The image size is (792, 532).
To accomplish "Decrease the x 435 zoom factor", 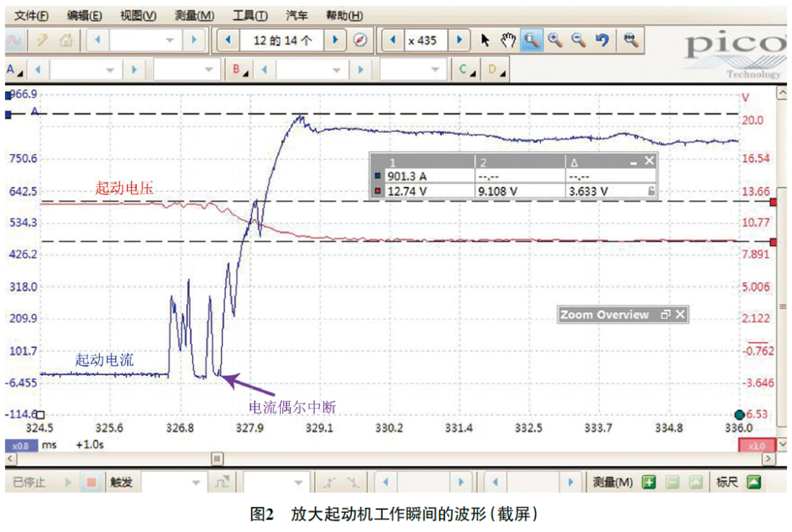I will click(x=392, y=40).
